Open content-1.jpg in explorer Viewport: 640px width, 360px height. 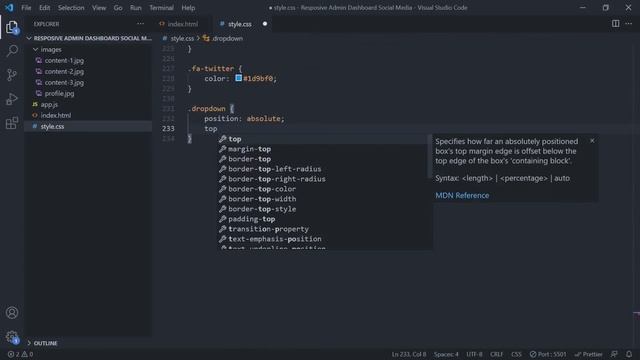click(x=64, y=60)
